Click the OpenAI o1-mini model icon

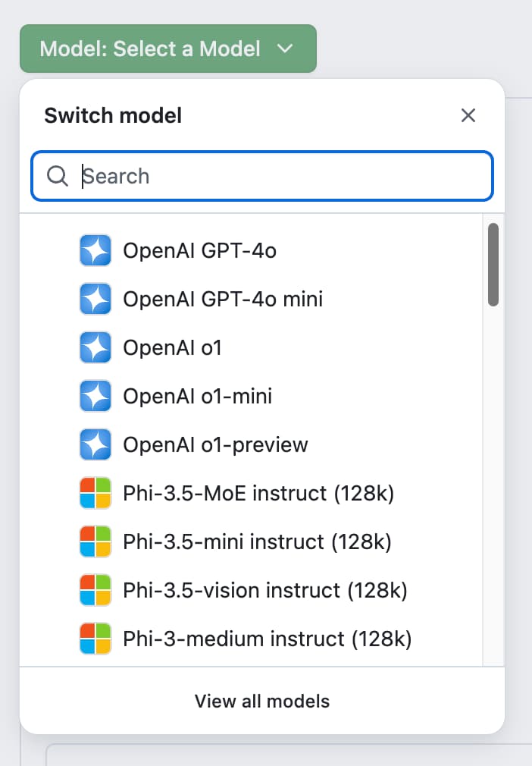click(x=95, y=396)
